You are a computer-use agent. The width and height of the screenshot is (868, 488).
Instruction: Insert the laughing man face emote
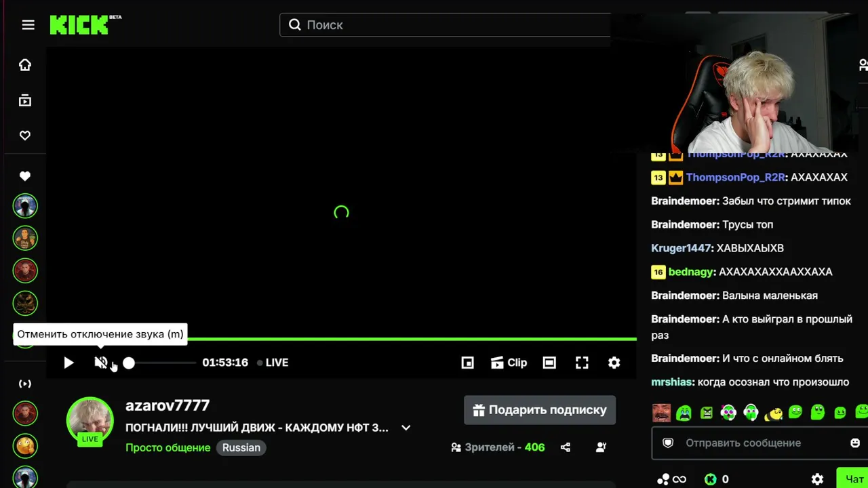[661, 412]
